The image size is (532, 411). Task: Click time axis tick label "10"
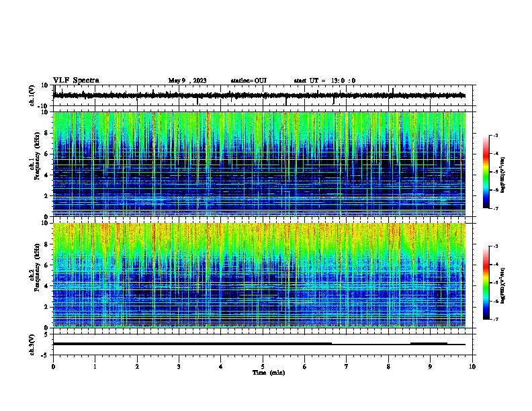coord(472,367)
